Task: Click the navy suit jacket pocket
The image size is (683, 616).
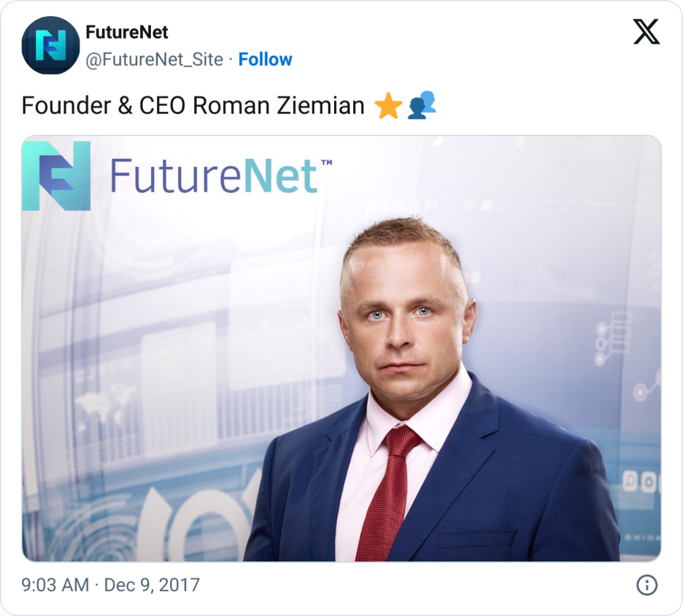Action: [x=477, y=540]
